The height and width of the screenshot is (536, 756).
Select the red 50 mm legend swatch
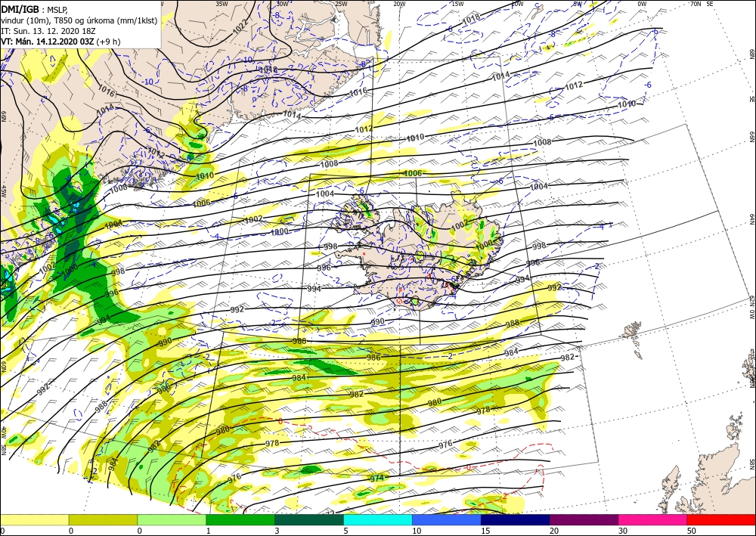point(721,519)
